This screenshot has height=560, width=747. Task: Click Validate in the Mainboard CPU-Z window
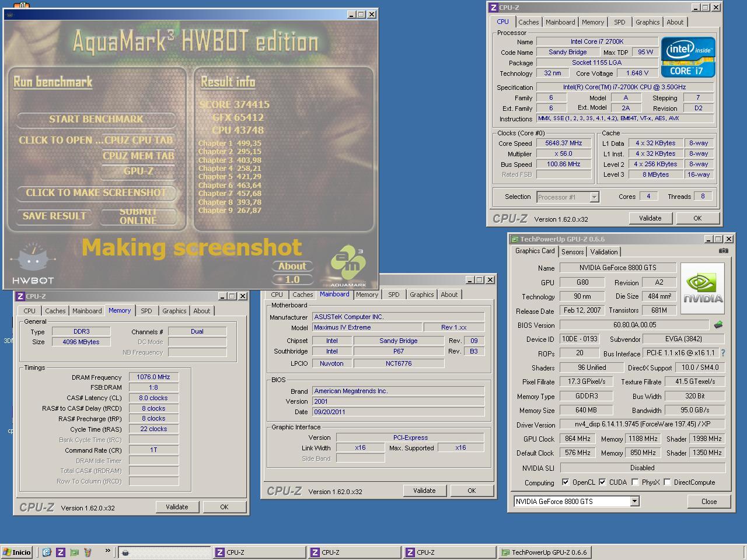coord(424,491)
